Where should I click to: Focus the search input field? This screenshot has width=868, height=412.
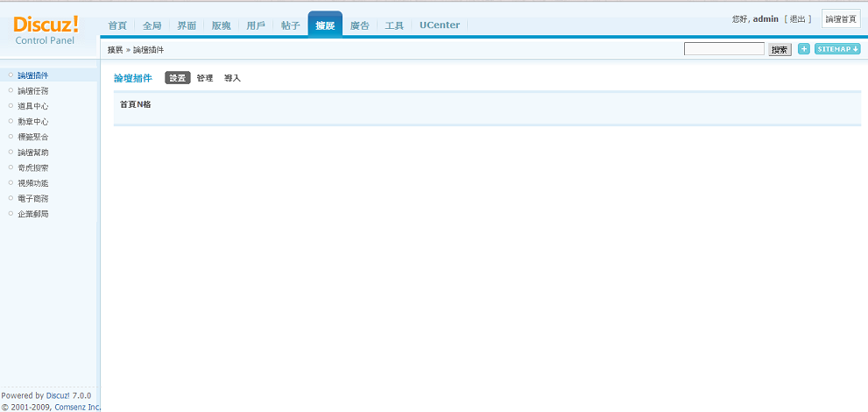tap(724, 49)
